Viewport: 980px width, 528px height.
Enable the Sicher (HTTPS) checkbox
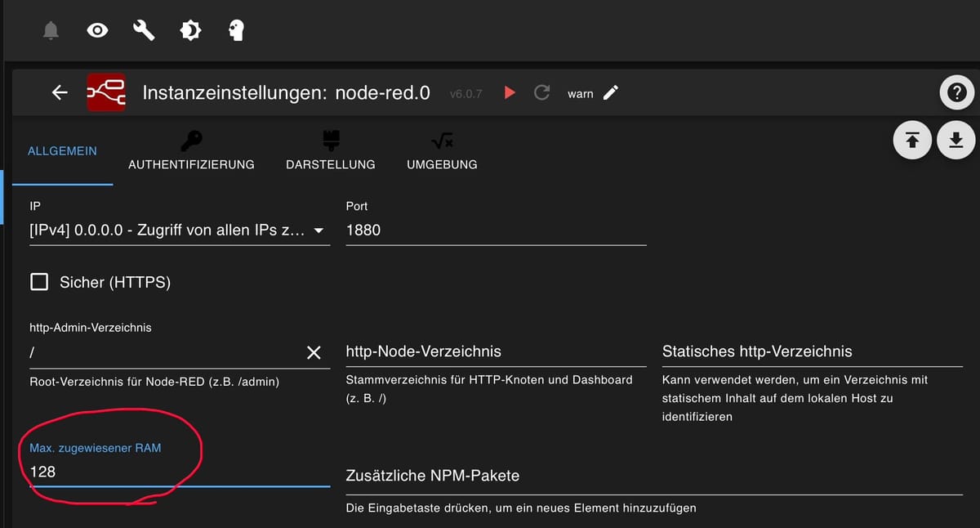click(x=39, y=282)
